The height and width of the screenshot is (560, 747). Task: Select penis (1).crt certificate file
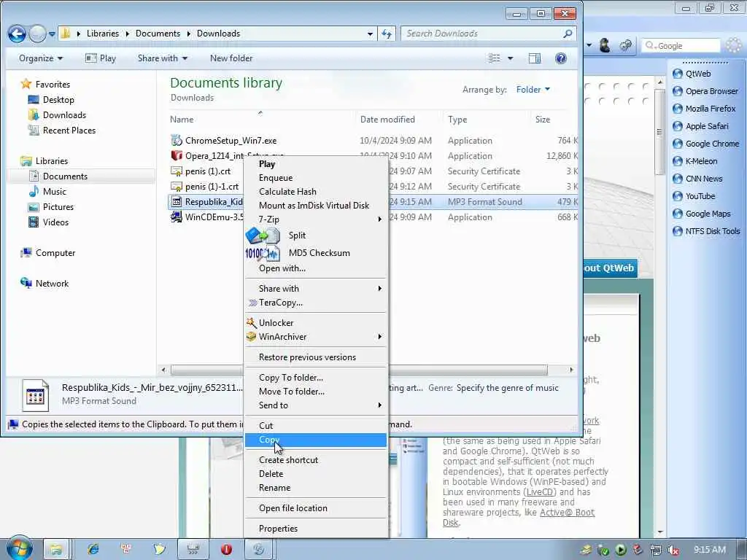tap(208, 171)
